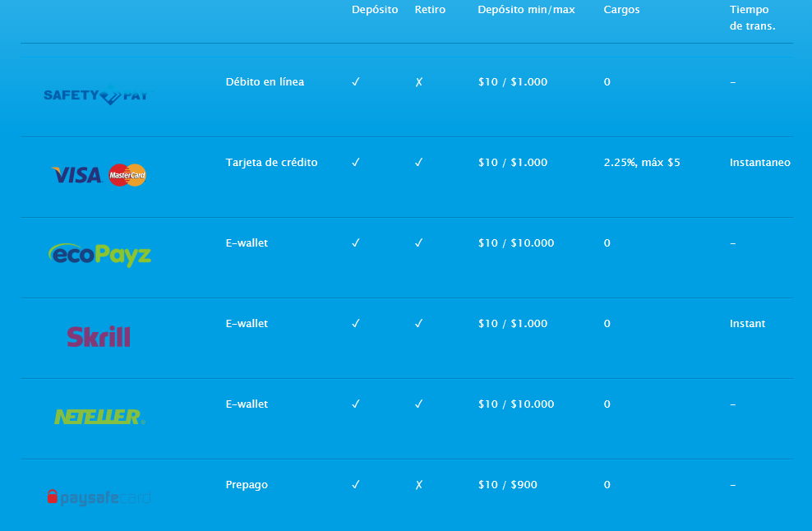Click the deposit checkmark for credit card row
The image size is (812, 531).
(x=356, y=162)
